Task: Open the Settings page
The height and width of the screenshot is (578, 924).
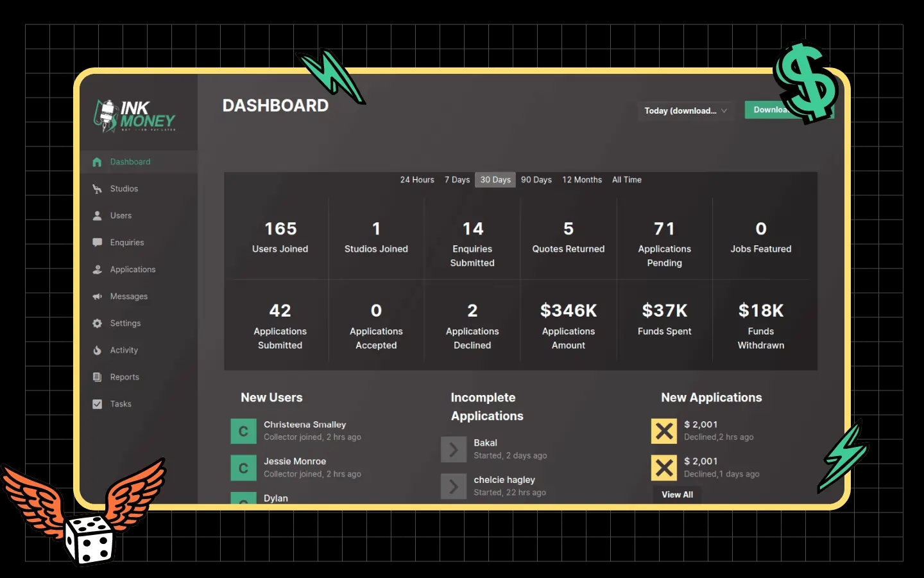Action: coord(125,324)
